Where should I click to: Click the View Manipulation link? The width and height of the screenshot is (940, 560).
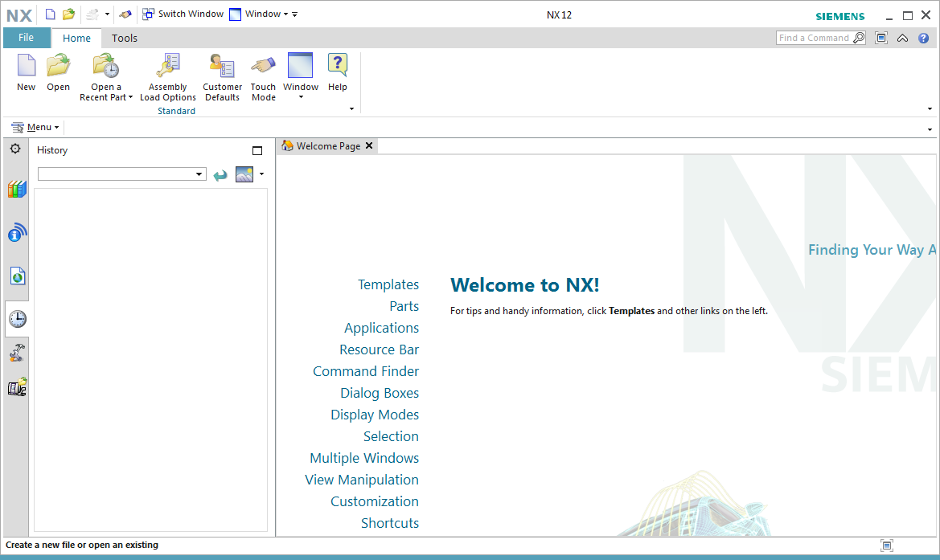362,480
